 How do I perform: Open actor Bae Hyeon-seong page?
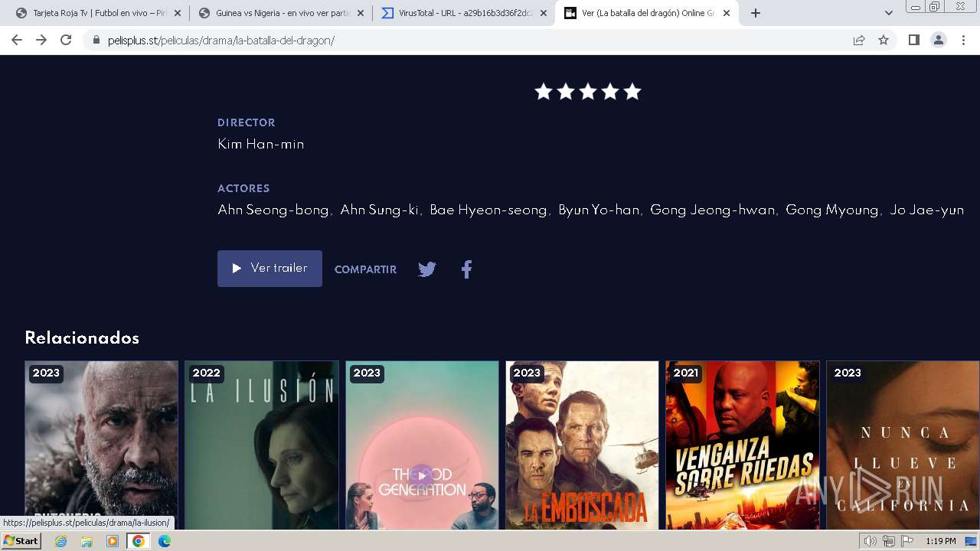[x=488, y=210]
